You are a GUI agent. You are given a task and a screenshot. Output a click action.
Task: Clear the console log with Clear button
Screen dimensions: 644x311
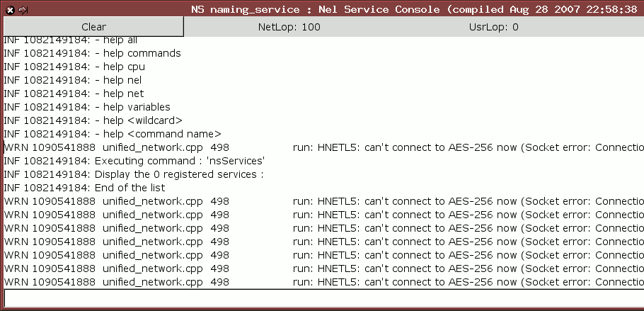pyautogui.click(x=93, y=27)
